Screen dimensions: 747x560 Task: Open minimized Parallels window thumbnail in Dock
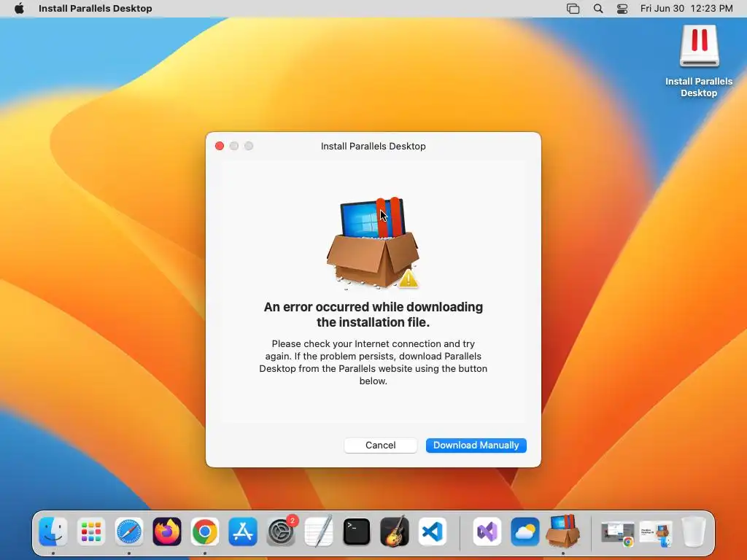click(656, 534)
